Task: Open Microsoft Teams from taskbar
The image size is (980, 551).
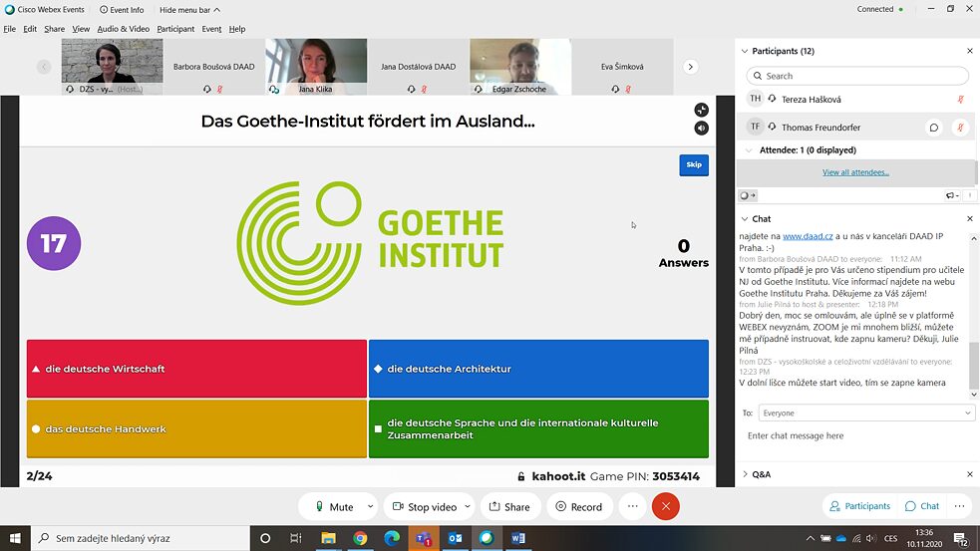Action: pyautogui.click(x=424, y=538)
